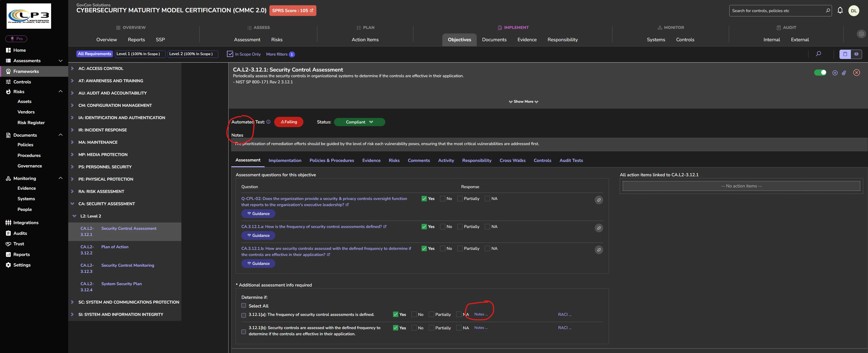The height and width of the screenshot is (353, 868).
Task: Select the Plan of Action tree item
Action: tap(115, 247)
